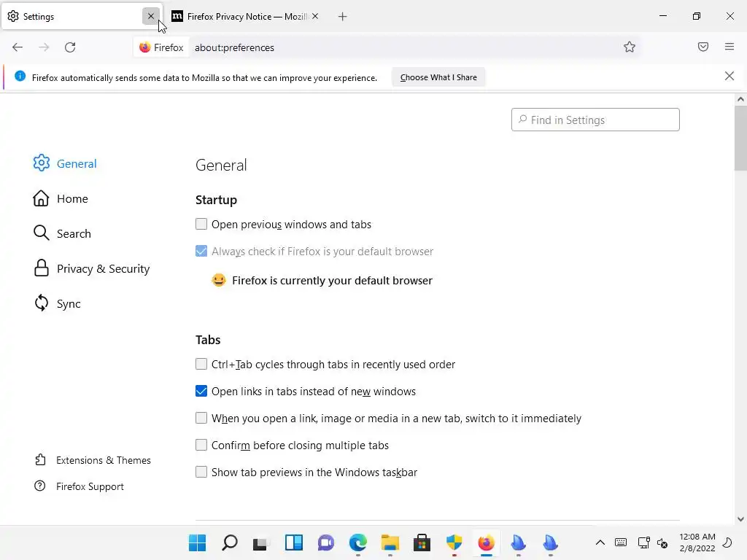Toggle Always check if Firefox is default browser
The width and height of the screenshot is (747, 560).
[201, 251]
